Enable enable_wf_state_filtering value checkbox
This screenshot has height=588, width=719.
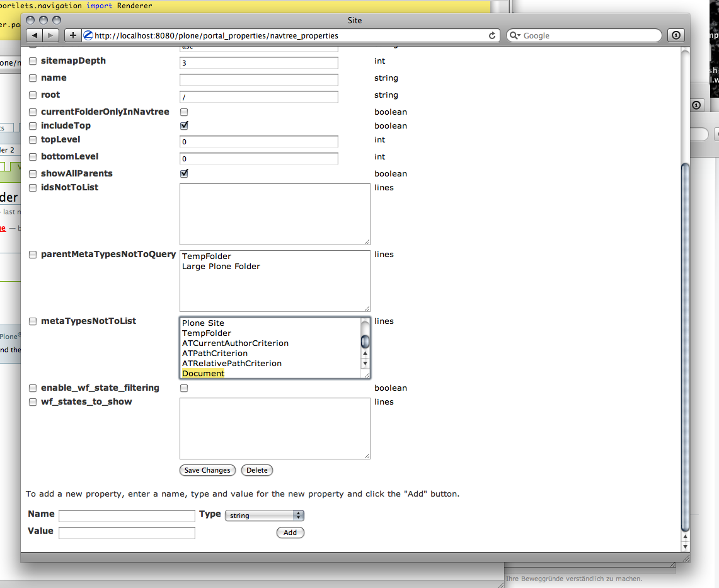tap(184, 388)
